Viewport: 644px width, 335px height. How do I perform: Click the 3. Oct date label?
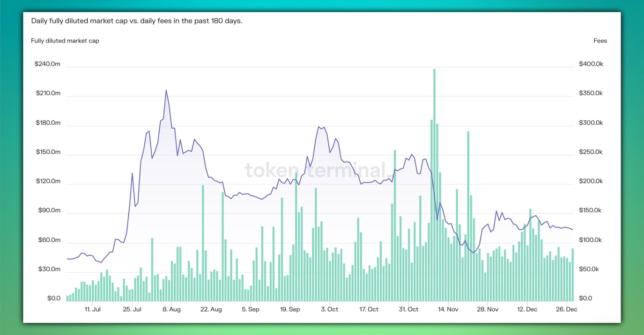tap(329, 309)
